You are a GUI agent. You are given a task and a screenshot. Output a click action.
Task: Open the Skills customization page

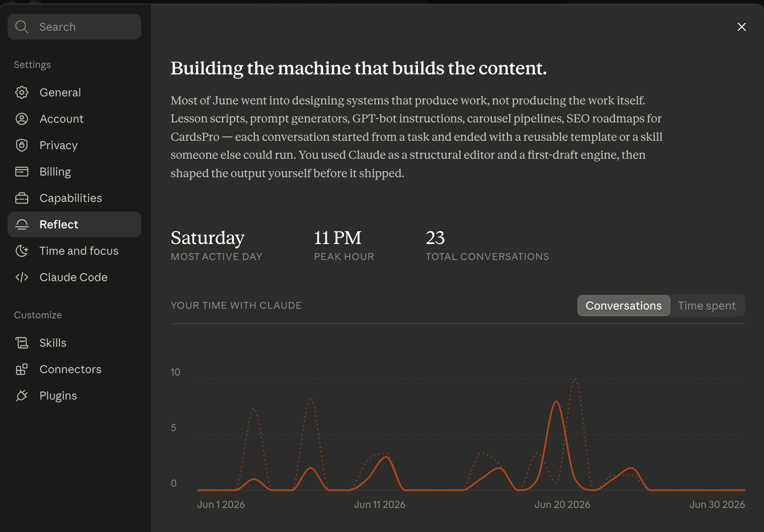tap(74, 343)
